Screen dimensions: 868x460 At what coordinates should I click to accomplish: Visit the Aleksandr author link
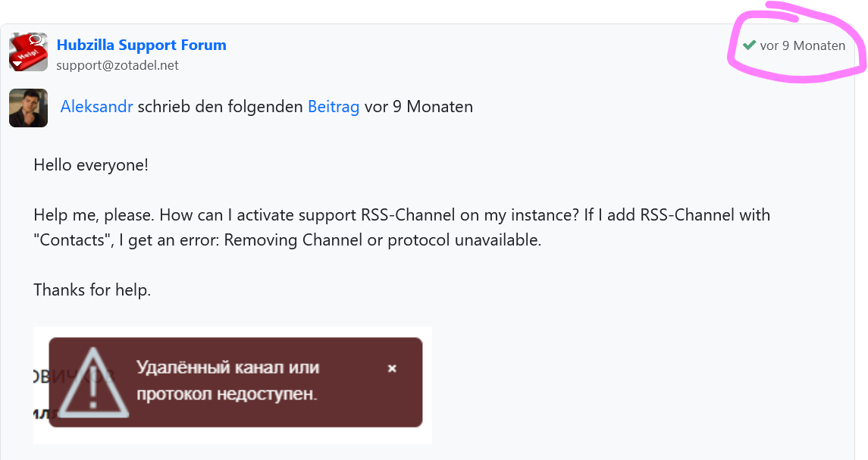[x=96, y=107]
